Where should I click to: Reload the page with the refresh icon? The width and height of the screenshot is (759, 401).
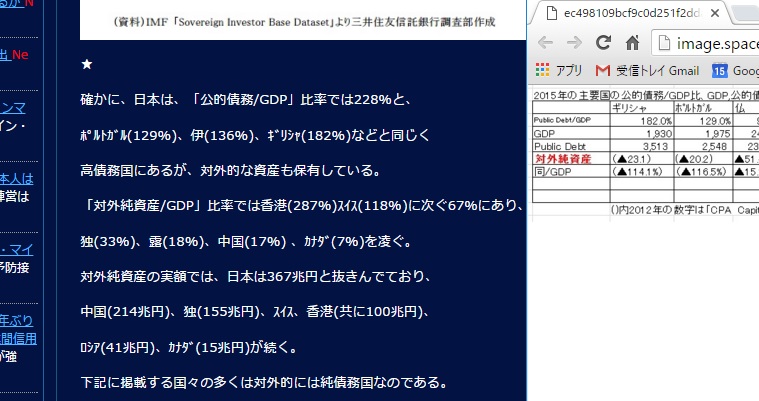point(603,43)
